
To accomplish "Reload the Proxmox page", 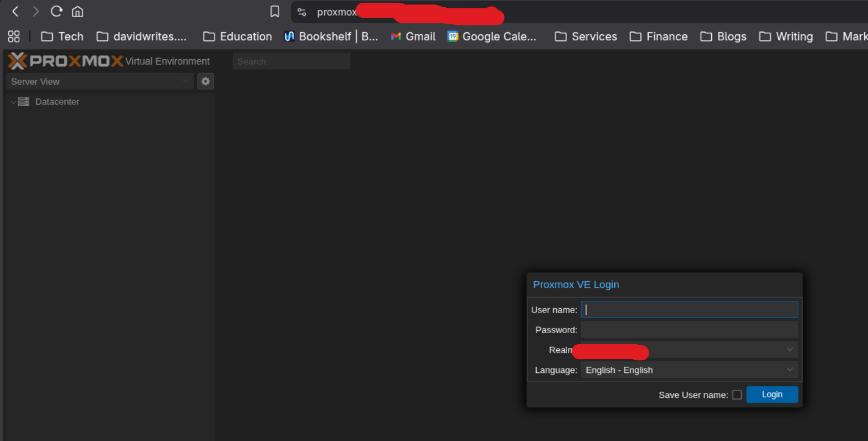I will (x=56, y=12).
